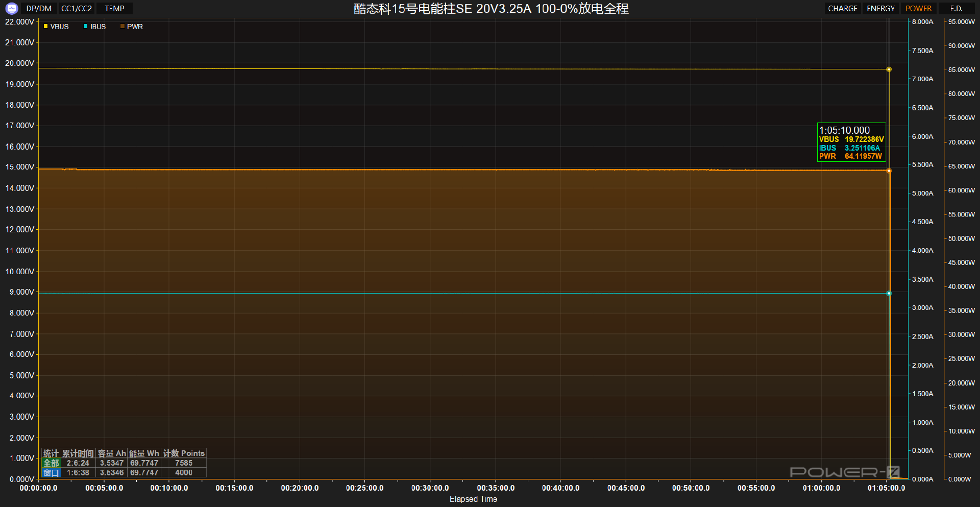
Task: Click the VBUS cursor marker point
Action: coord(889,69)
